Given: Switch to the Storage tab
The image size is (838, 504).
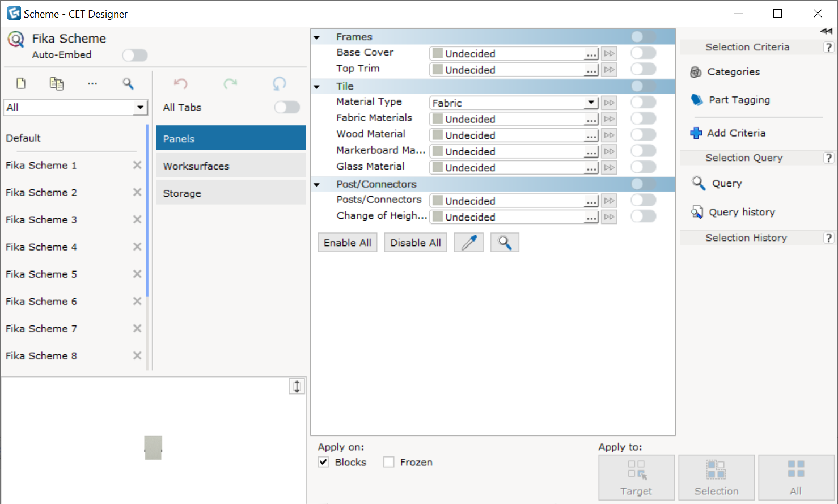Looking at the screenshot, I should tap(231, 193).
